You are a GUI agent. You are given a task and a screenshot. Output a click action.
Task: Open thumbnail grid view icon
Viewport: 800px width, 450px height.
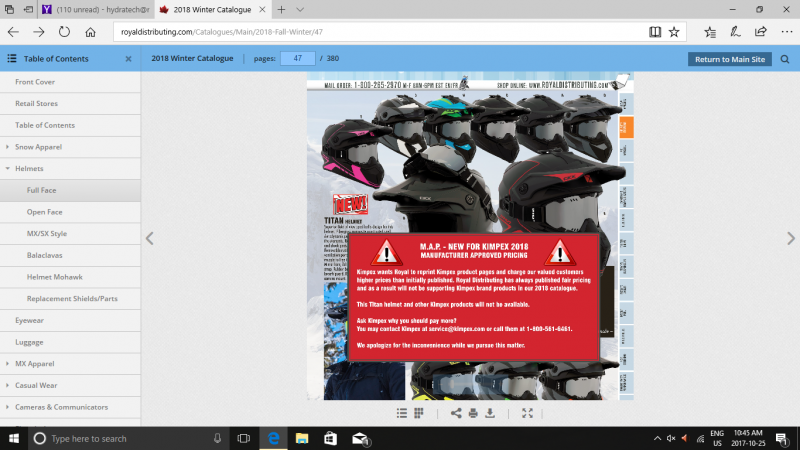pyautogui.click(x=419, y=413)
